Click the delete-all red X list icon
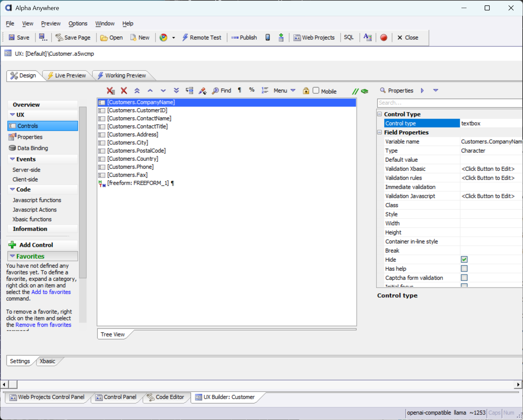 point(111,91)
